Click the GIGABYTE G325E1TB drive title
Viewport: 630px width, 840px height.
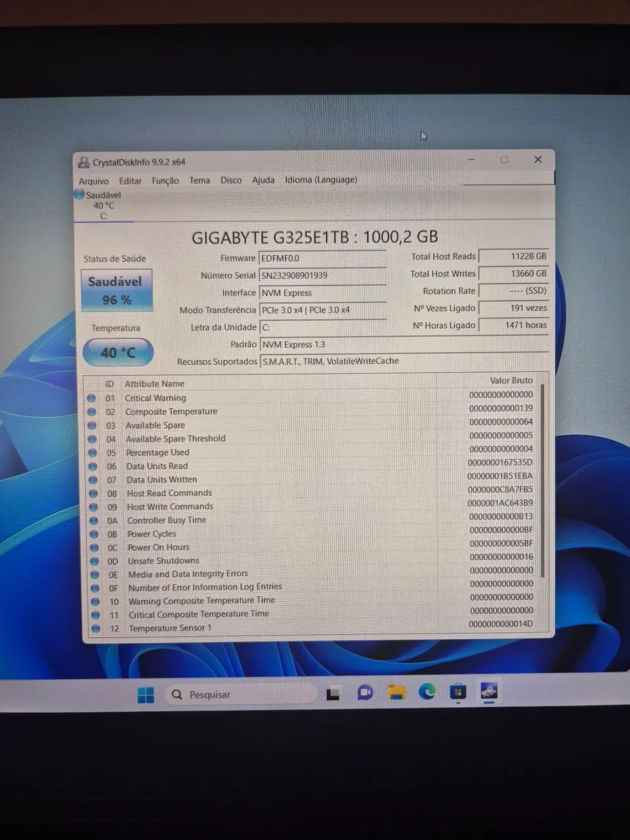pyautogui.click(x=314, y=237)
